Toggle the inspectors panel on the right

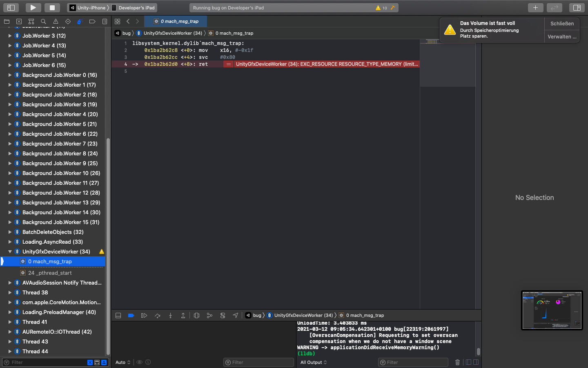click(577, 7)
